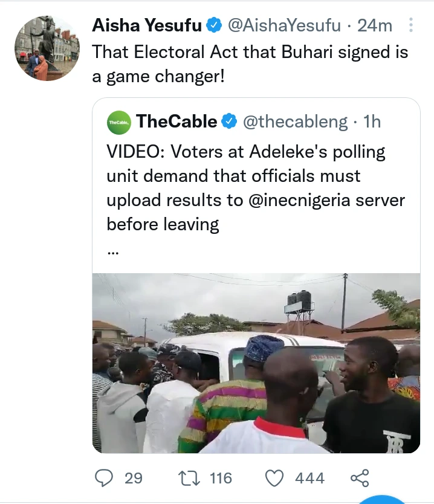
Task: Click TheCable's green logo avatar
Action: coord(118,122)
